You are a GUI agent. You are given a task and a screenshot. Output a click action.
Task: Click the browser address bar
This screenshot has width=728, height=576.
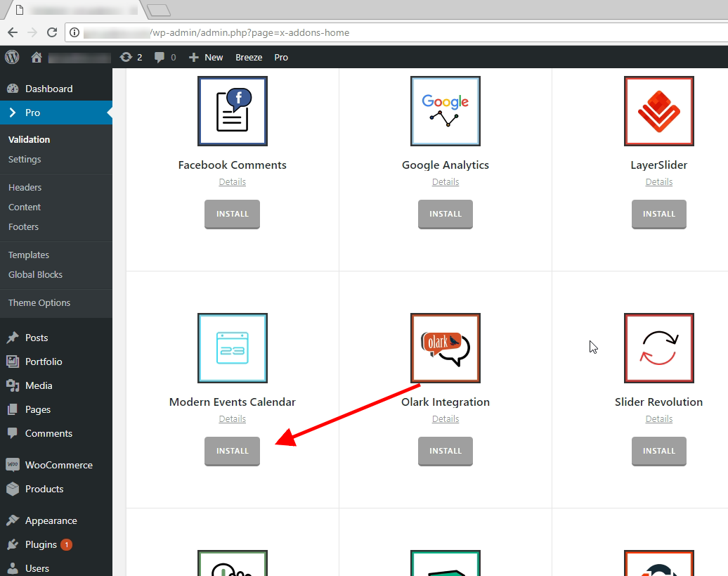pos(394,32)
